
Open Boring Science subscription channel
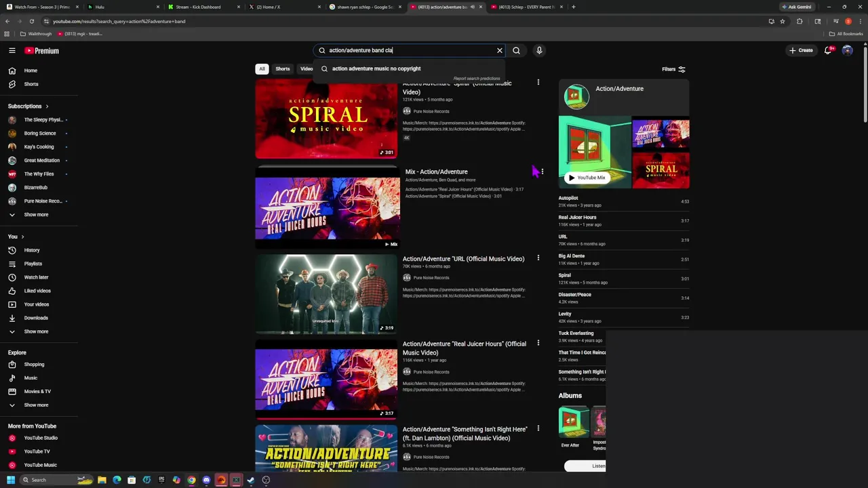tap(39, 134)
